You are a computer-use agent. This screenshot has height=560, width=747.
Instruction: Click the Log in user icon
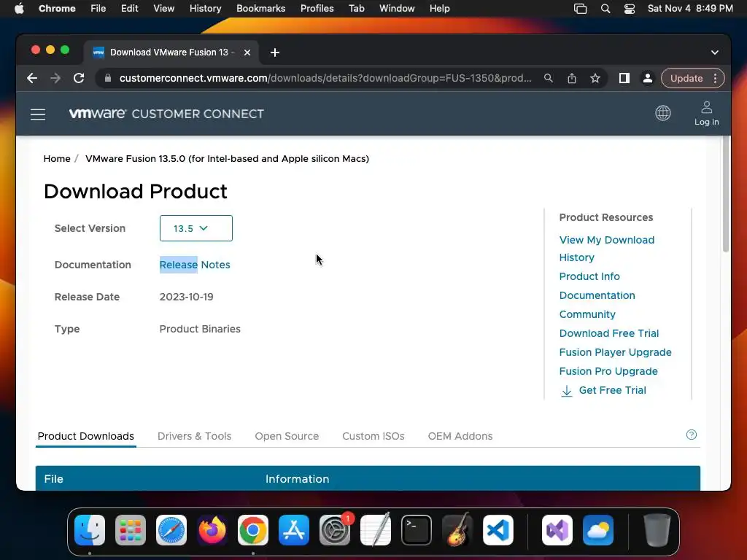point(706,113)
